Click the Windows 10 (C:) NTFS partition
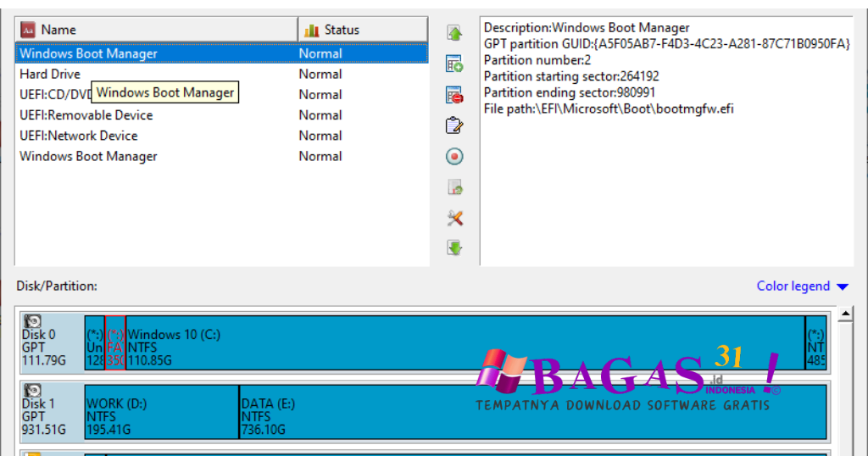The height and width of the screenshot is (456, 868). click(x=465, y=342)
